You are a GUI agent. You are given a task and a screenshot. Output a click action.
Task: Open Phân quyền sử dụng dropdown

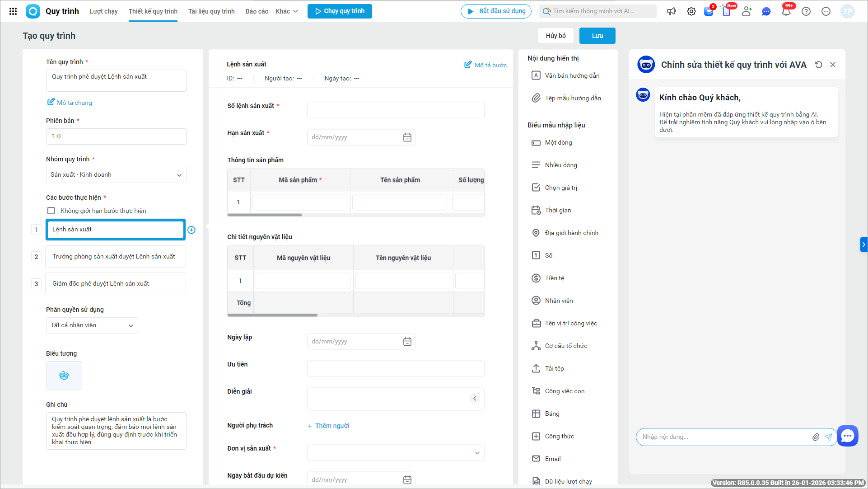[x=92, y=325]
